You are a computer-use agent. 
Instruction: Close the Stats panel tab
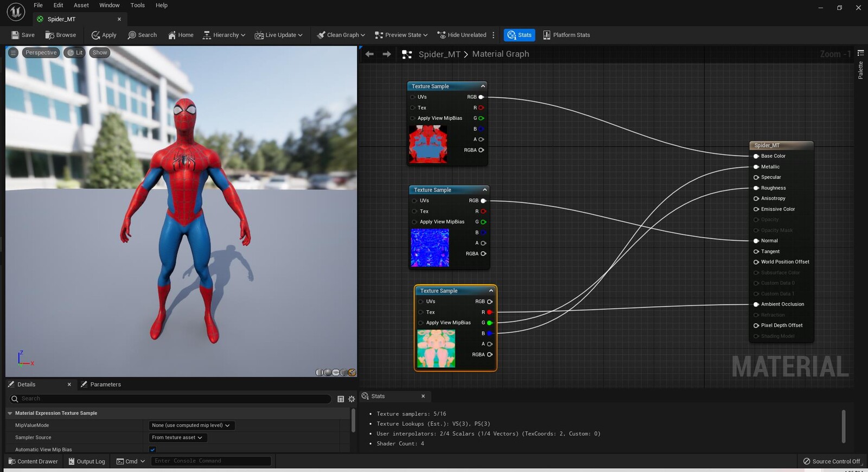tap(423, 396)
